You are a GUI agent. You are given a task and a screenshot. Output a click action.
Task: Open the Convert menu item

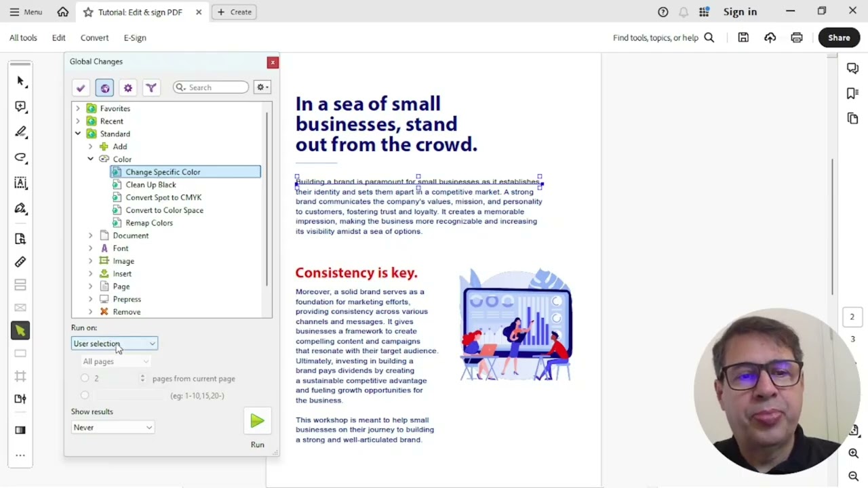[94, 38]
